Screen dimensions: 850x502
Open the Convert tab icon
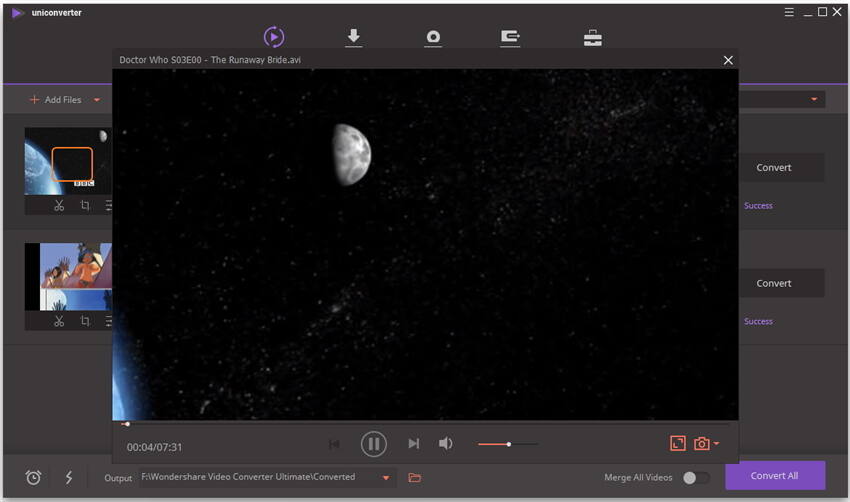pos(274,37)
